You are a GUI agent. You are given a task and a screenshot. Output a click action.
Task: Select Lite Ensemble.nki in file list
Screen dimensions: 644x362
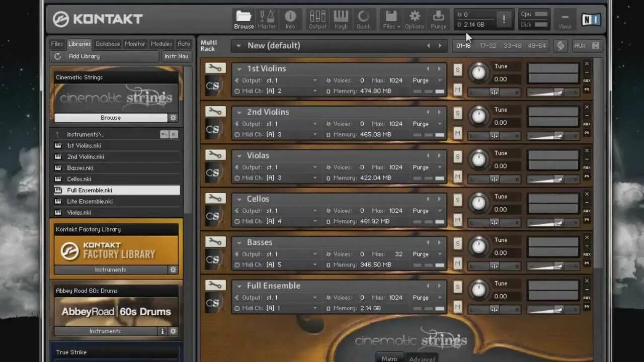[x=116, y=201]
